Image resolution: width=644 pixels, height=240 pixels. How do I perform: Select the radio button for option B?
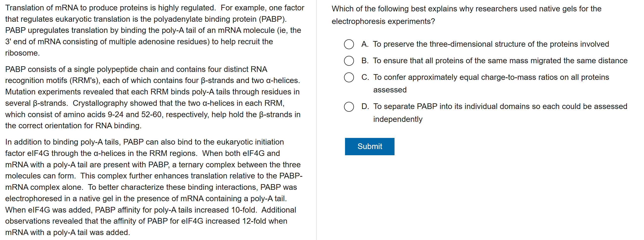click(x=349, y=61)
